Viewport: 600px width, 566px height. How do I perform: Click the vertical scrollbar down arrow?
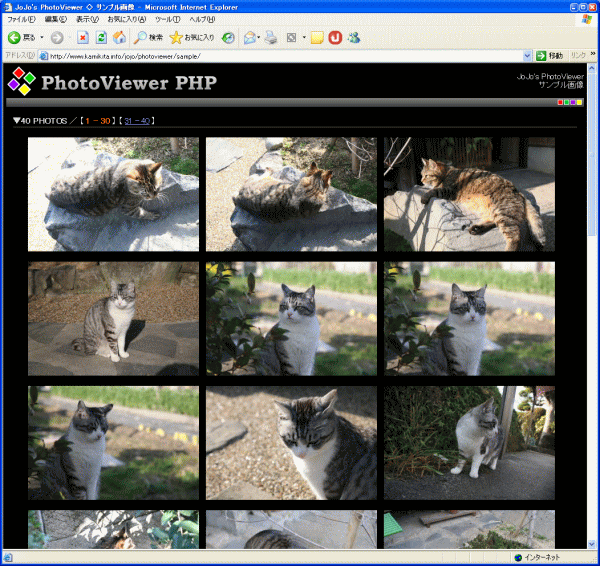[592, 544]
